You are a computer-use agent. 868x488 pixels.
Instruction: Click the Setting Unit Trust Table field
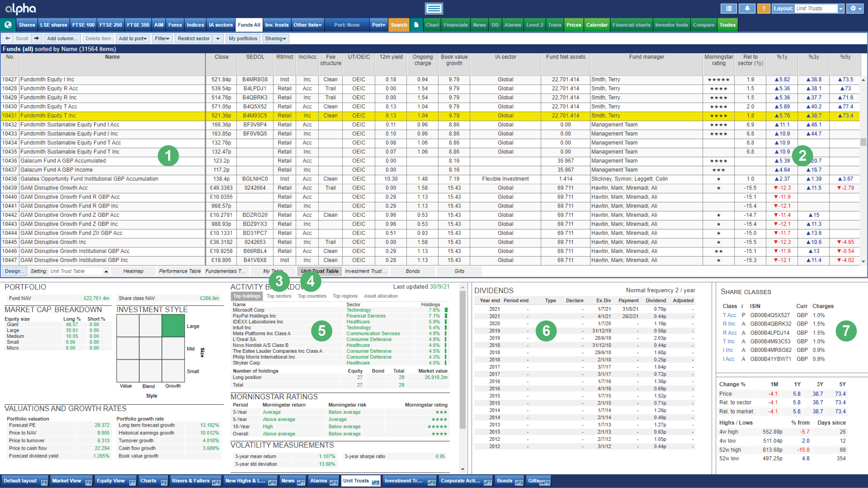tap(76, 271)
